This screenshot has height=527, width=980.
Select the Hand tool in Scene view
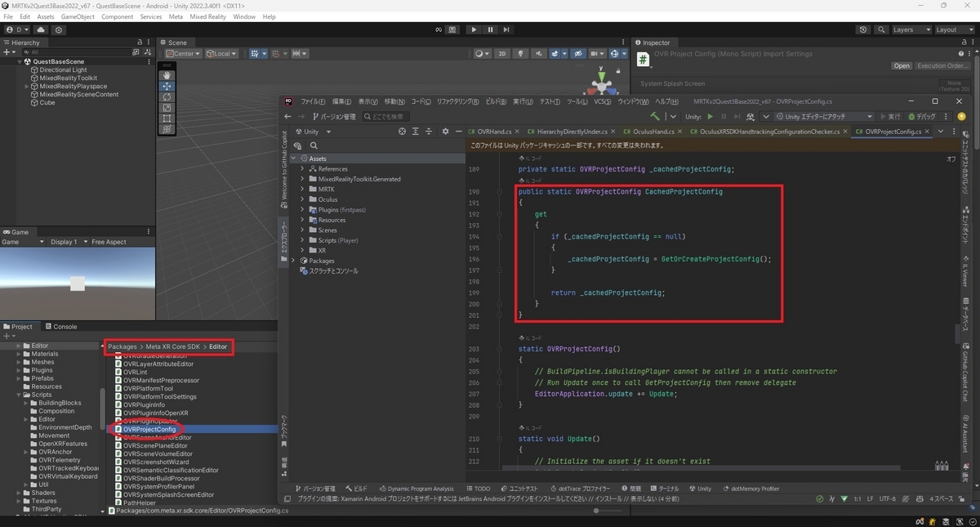(x=167, y=75)
